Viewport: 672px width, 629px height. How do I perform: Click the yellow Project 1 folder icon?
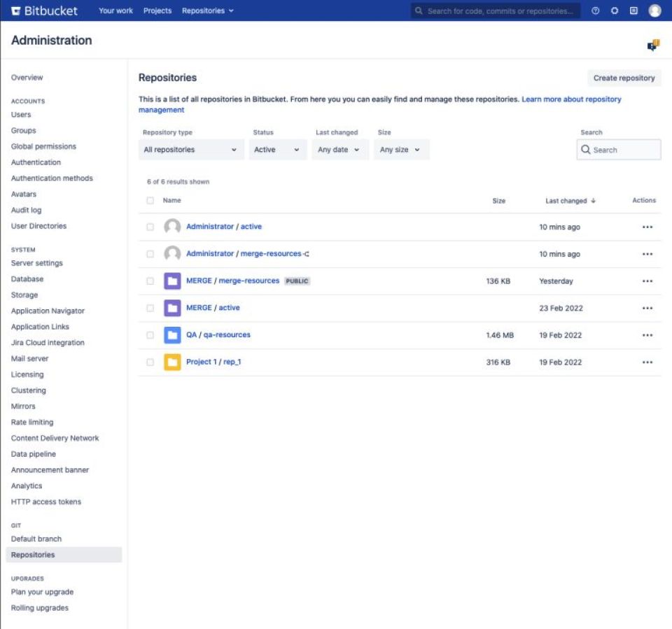click(x=172, y=362)
